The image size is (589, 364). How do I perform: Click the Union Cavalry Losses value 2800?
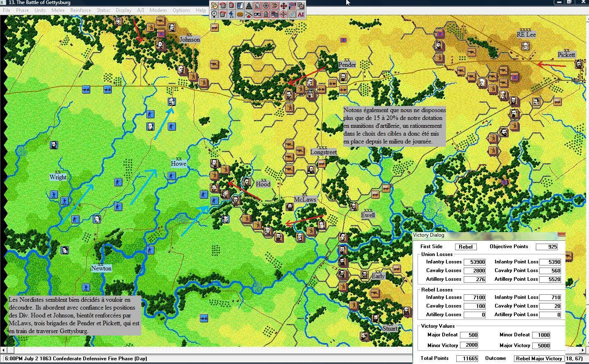pos(475,271)
